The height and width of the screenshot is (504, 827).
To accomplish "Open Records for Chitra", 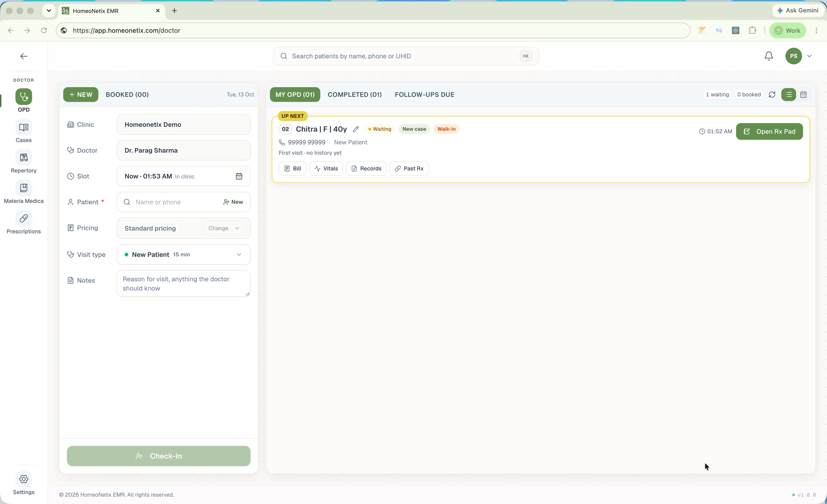I will [x=366, y=169].
